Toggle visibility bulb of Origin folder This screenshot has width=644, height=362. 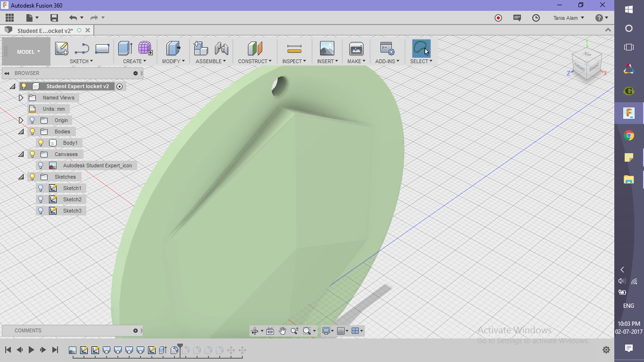[32, 120]
